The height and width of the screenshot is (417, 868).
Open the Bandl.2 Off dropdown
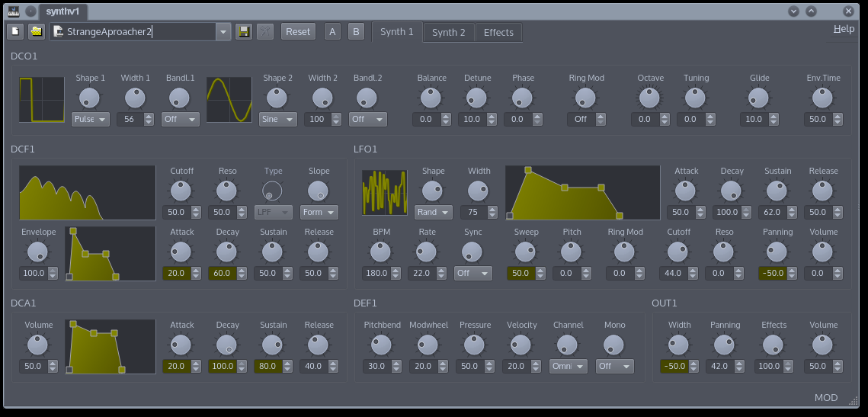(368, 119)
